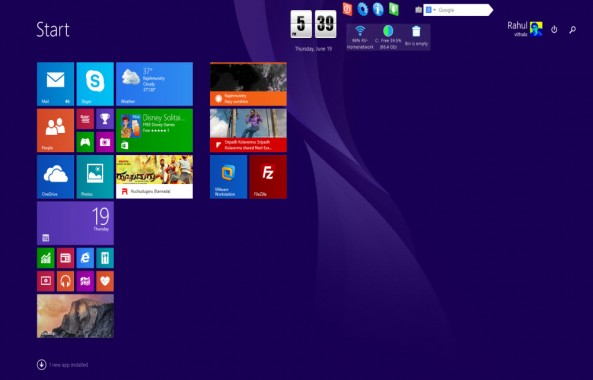Click into the Google search field

pos(463,10)
